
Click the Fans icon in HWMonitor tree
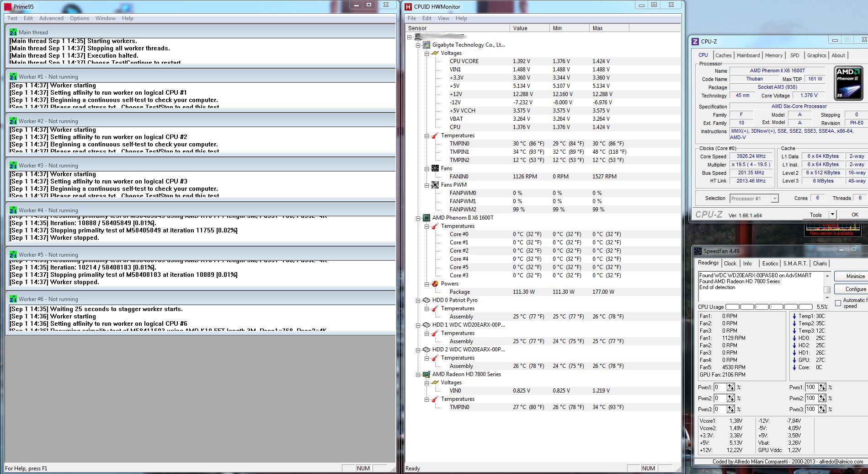[x=435, y=168]
